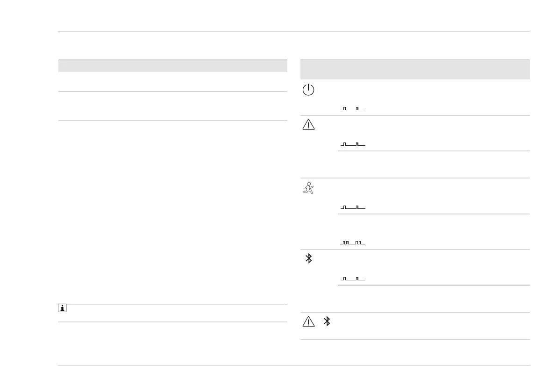The height and width of the screenshot is (392, 556).
Task: Click the lone warning triangle below power icon
Action: [x=308, y=125]
